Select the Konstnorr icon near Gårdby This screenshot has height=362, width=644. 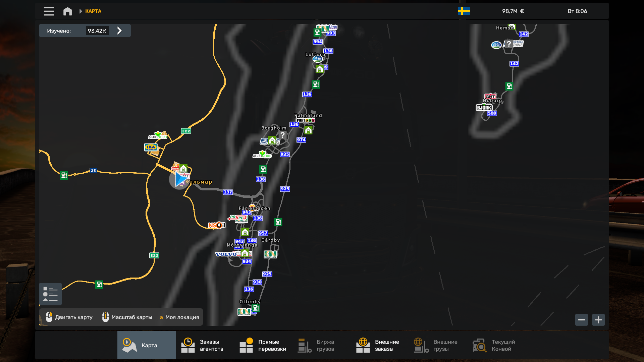pos(270,254)
